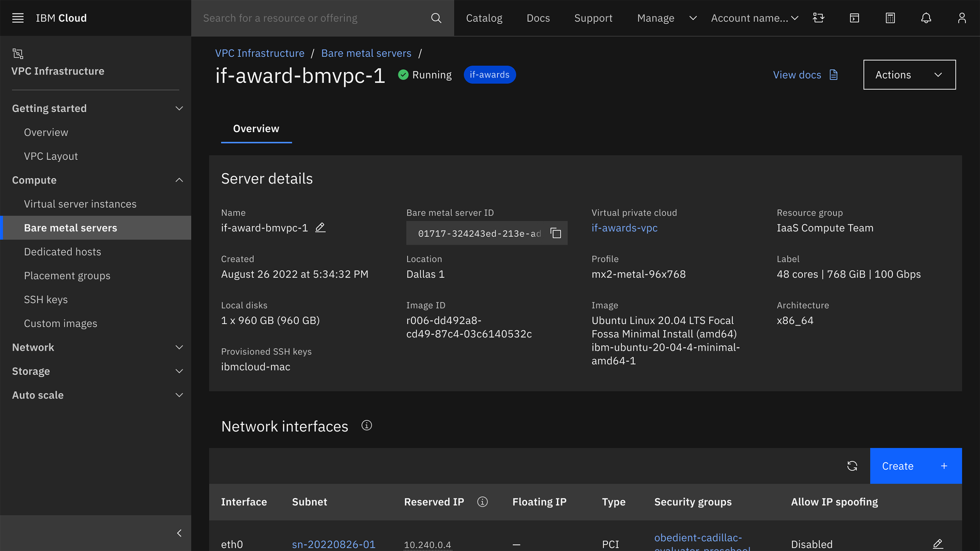Open the Catalog menu item
Image resolution: width=980 pixels, height=551 pixels.
pos(484,18)
